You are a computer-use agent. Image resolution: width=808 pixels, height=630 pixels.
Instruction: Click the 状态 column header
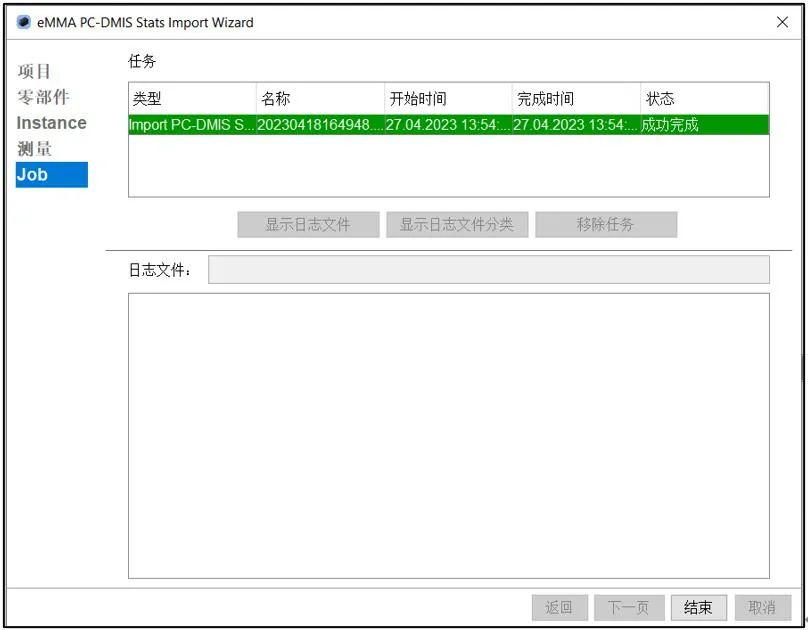point(704,98)
